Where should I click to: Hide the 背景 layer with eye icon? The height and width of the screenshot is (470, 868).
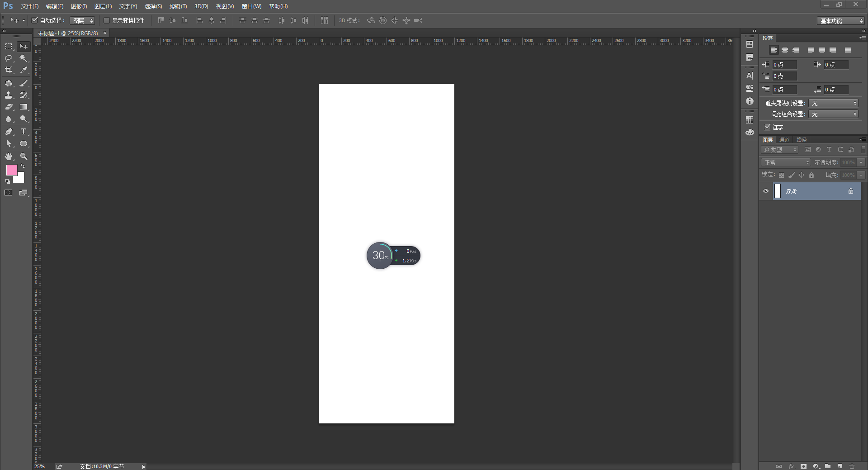pyautogui.click(x=766, y=191)
